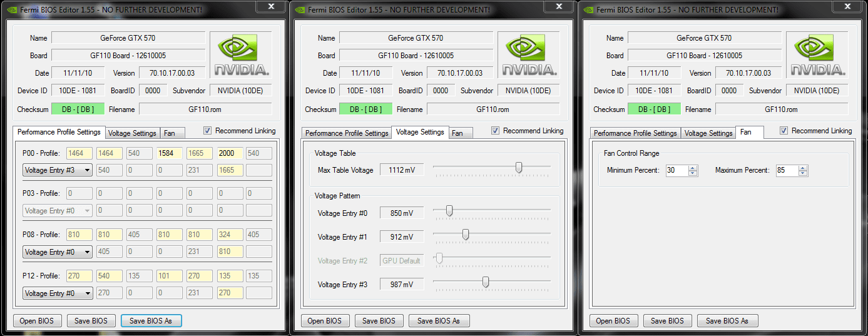Click the Voltage Entry #3 value 987 mV

(402, 285)
